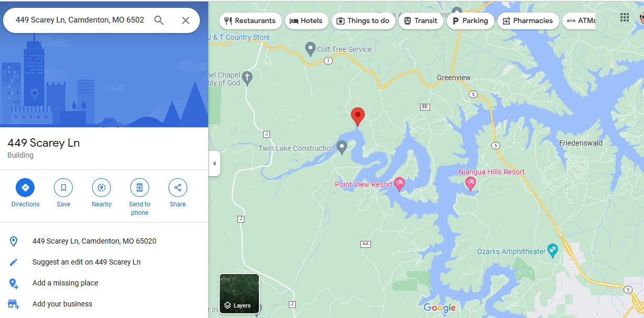This screenshot has width=644, height=318.
Task: Open the Layers map type switcher
Action: pyautogui.click(x=240, y=293)
